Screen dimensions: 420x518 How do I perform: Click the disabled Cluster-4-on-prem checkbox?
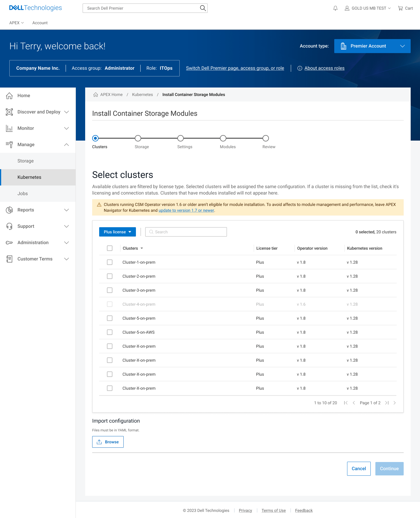(110, 304)
